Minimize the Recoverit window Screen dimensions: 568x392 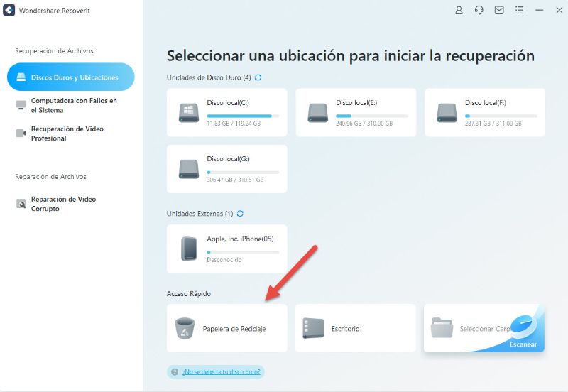540,10
